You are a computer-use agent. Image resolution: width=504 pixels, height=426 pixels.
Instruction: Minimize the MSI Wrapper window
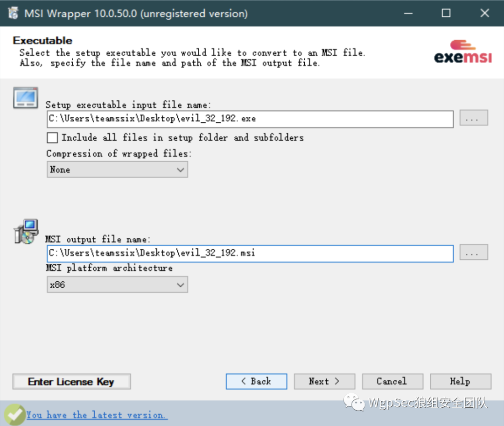tap(408, 13)
